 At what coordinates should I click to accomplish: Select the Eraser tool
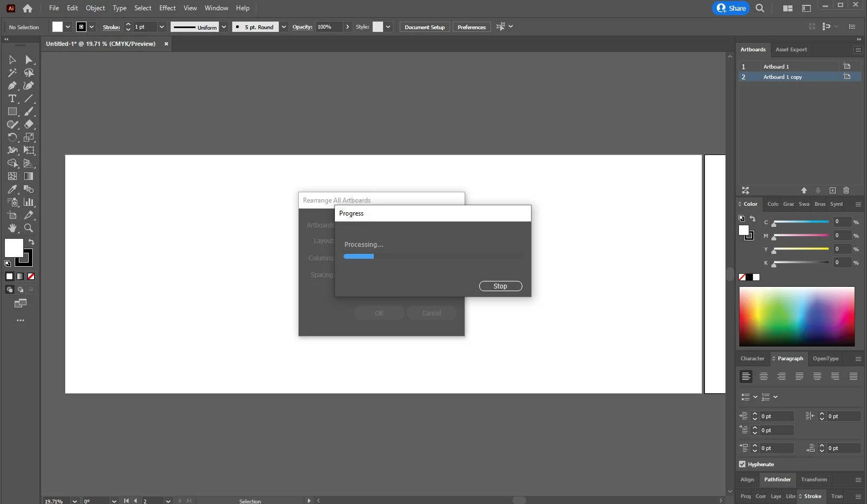pos(29,125)
